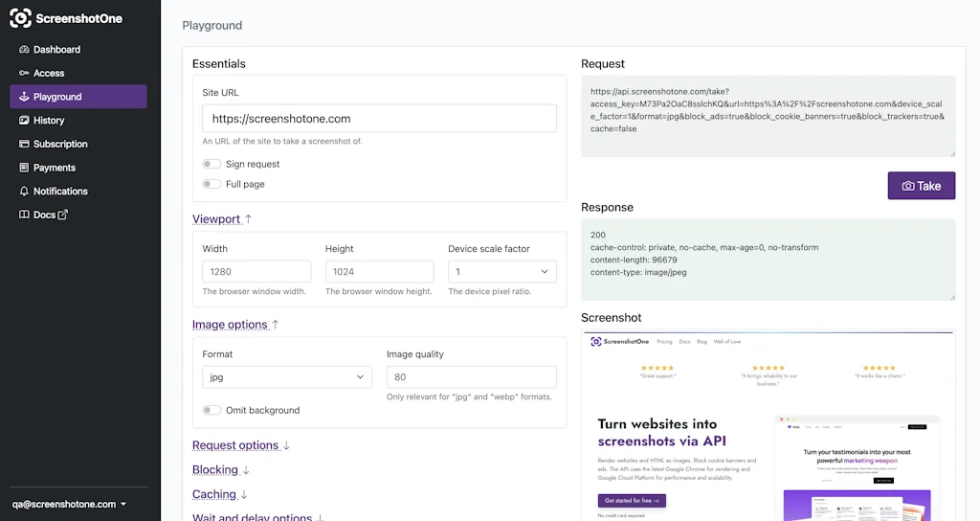Image resolution: width=980 pixels, height=521 pixels.
Task: Turn on the Full page toggle
Action: coord(212,185)
